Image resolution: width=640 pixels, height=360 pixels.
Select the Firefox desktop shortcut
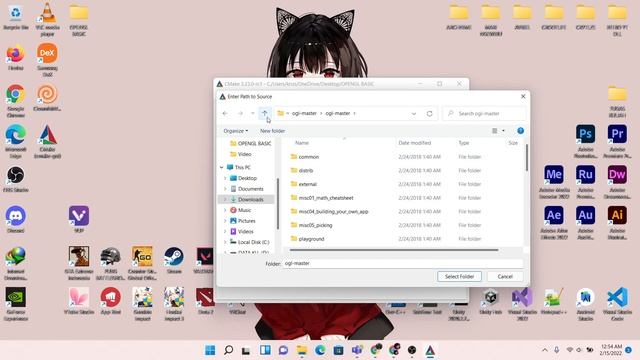click(16, 58)
